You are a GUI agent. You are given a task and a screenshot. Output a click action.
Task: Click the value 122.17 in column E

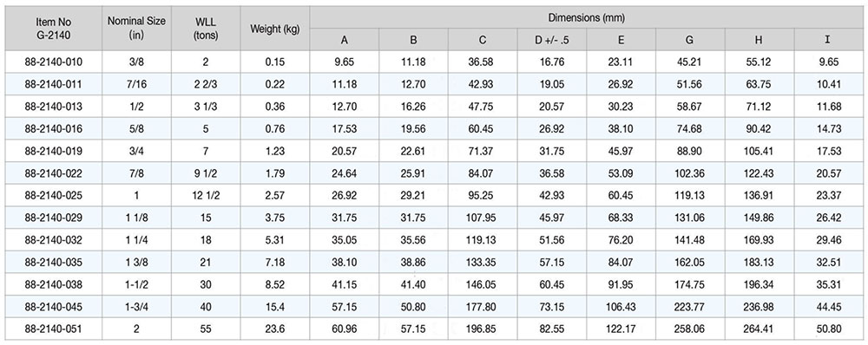(x=621, y=329)
